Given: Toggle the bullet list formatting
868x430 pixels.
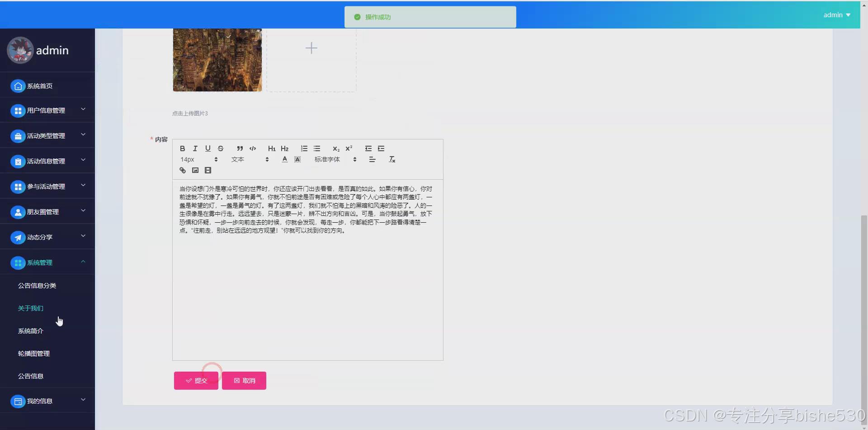Looking at the screenshot, I should [317, 149].
